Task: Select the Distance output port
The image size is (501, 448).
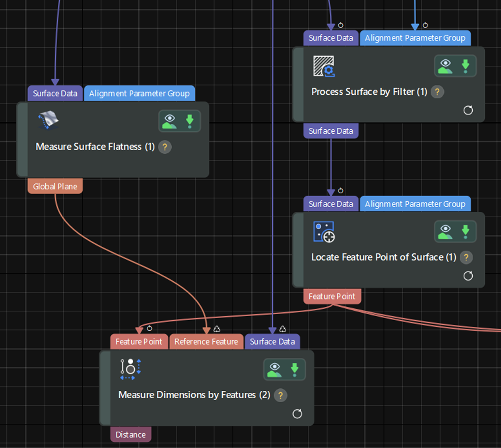Action: (130, 434)
